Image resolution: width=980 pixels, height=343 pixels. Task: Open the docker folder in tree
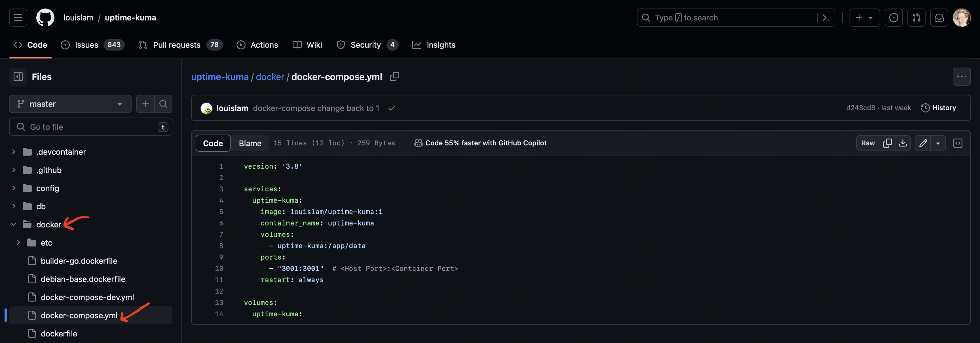point(49,225)
